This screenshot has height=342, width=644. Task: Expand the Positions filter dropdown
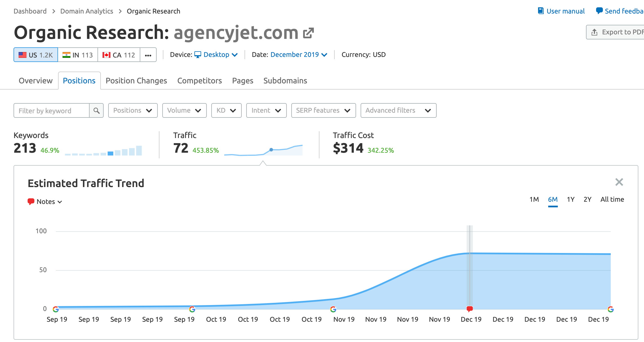pyautogui.click(x=132, y=110)
